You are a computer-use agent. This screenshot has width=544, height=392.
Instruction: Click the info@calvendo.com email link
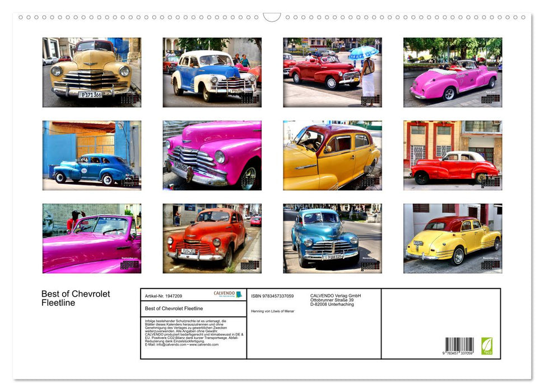tap(170, 343)
